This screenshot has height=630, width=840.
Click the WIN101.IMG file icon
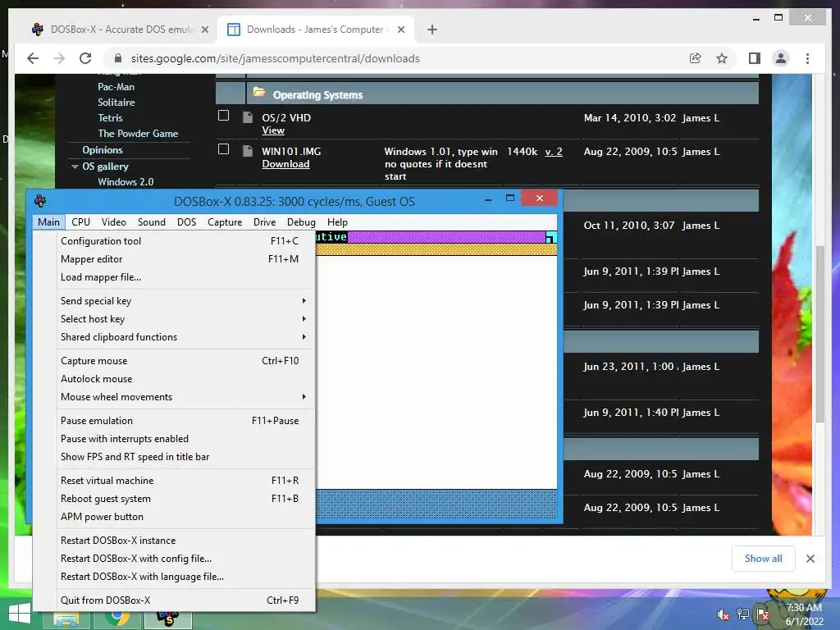tap(248, 151)
